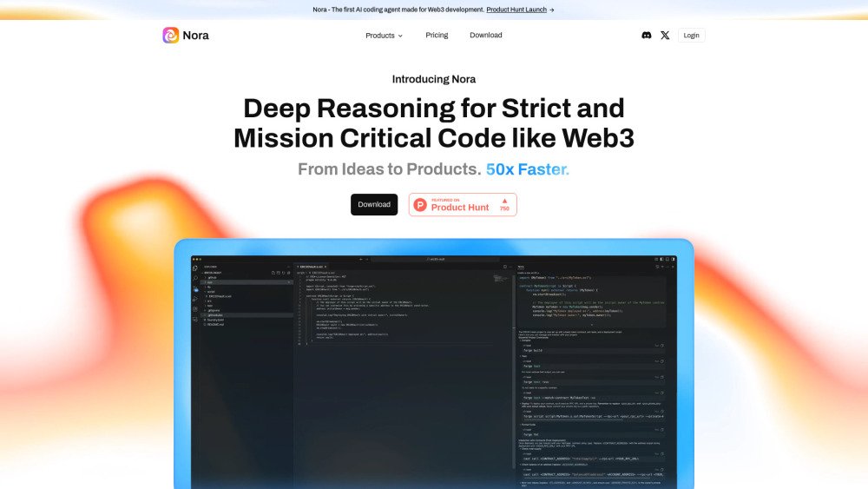Screen dimensions: 868x489
Task: Select the Search icon in IDE sidebar
Action: click(x=195, y=278)
